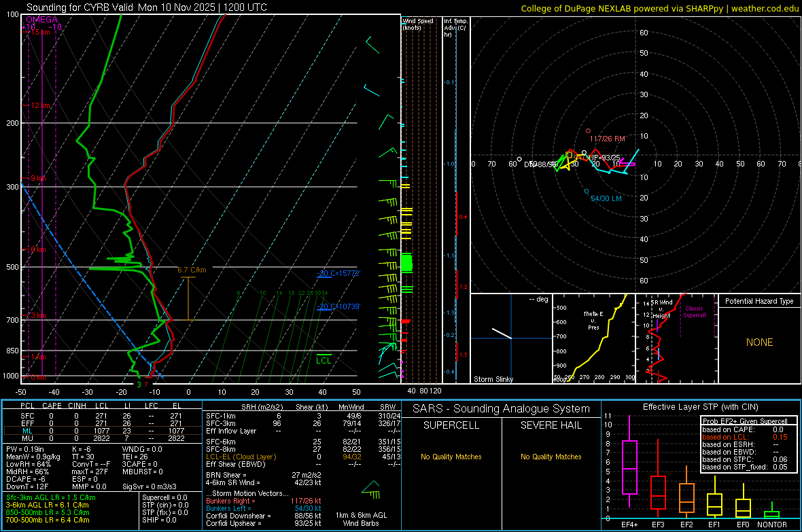Click the 'Storm Slinky' panel label

coord(493,379)
